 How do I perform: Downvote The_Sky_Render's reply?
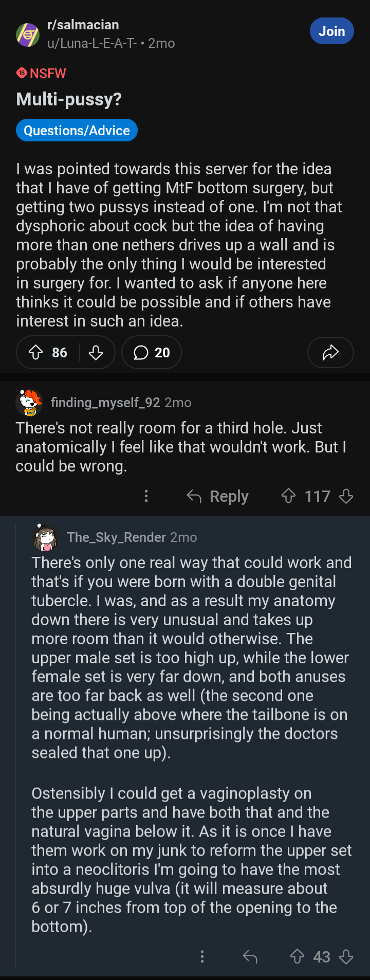tap(346, 956)
